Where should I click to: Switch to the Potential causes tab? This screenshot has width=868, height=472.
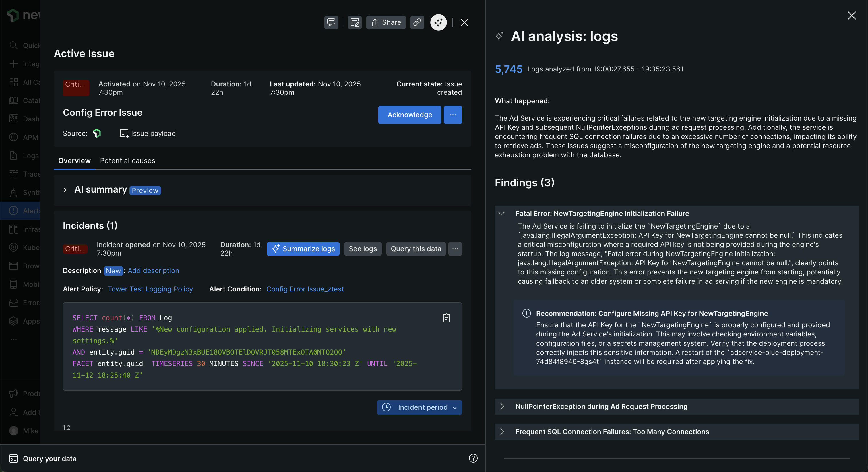(127, 160)
